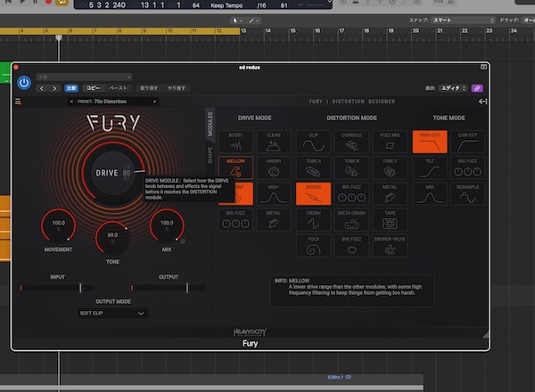This screenshot has height=392, width=535.
Task: Click the undo (取り消す) button
Action: point(149,88)
